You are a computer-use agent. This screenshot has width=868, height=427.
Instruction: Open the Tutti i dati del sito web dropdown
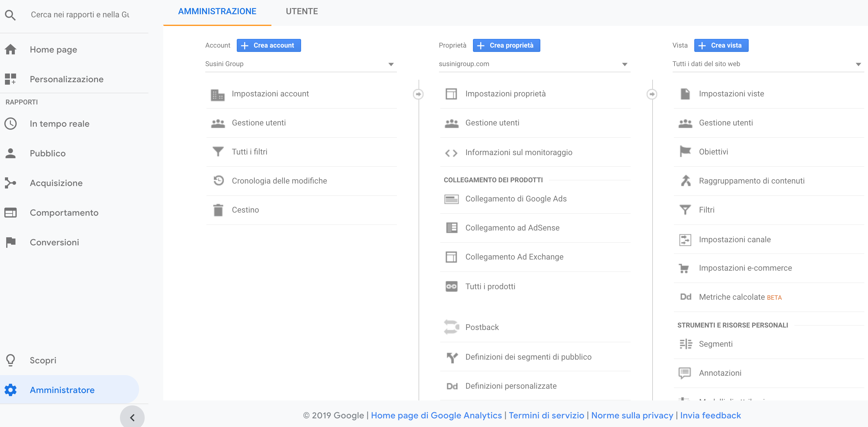point(768,64)
